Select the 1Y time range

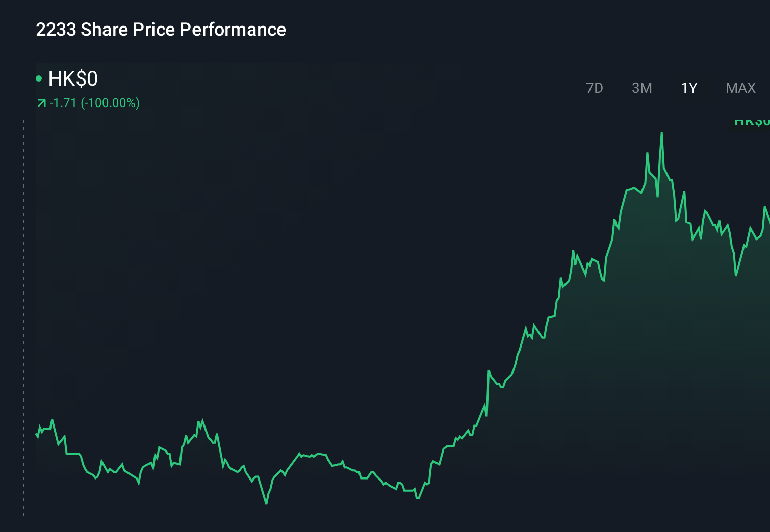pyautogui.click(x=688, y=88)
